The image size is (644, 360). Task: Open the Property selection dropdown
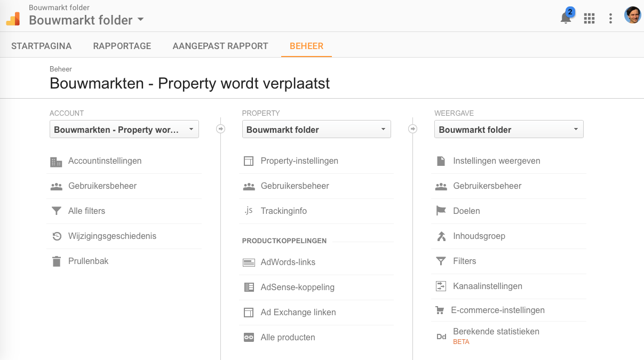pos(316,129)
